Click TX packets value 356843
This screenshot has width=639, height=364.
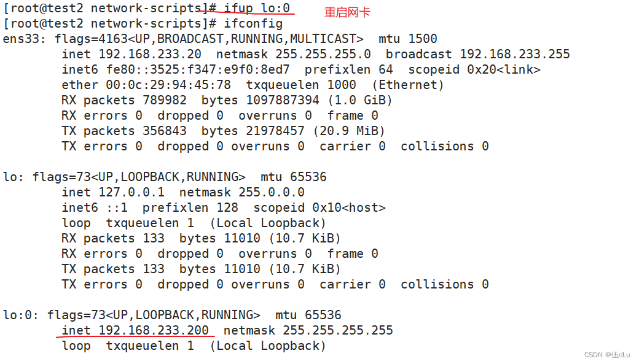165,131
